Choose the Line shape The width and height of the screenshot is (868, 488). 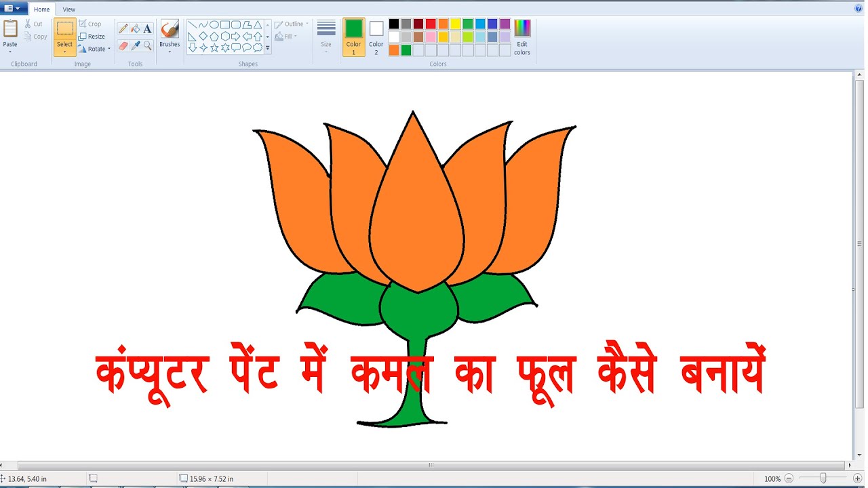tap(193, 25)
